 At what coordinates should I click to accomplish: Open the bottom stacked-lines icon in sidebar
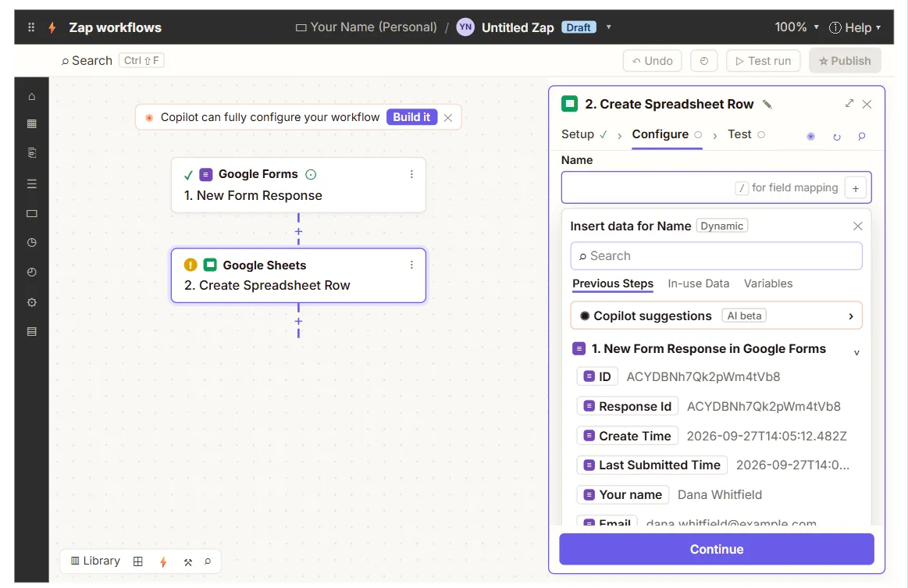(32, 331)
